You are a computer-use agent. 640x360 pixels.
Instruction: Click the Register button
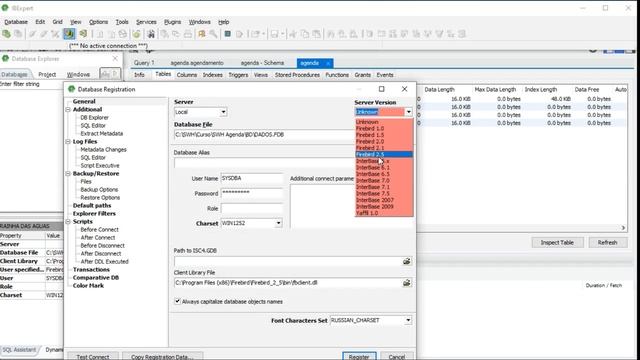click(359, 356)
